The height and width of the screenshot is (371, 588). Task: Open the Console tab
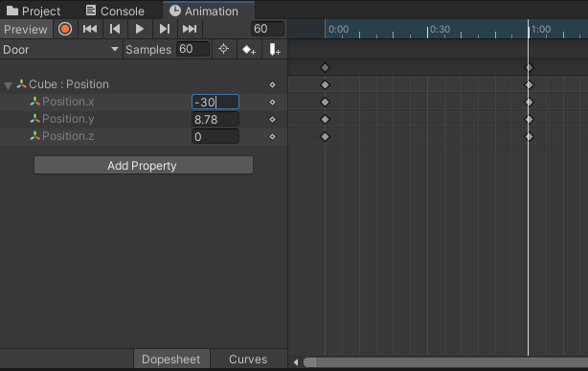tap(115, 11)
